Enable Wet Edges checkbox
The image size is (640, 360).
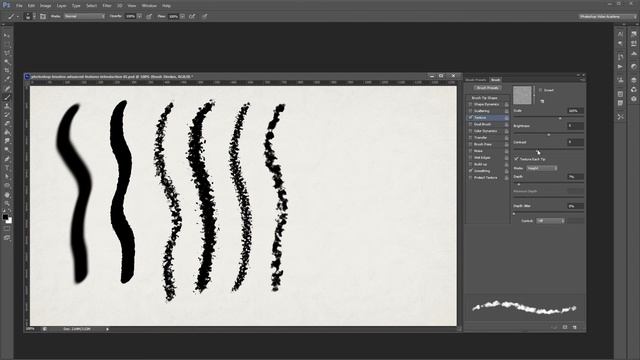[470, 158]
